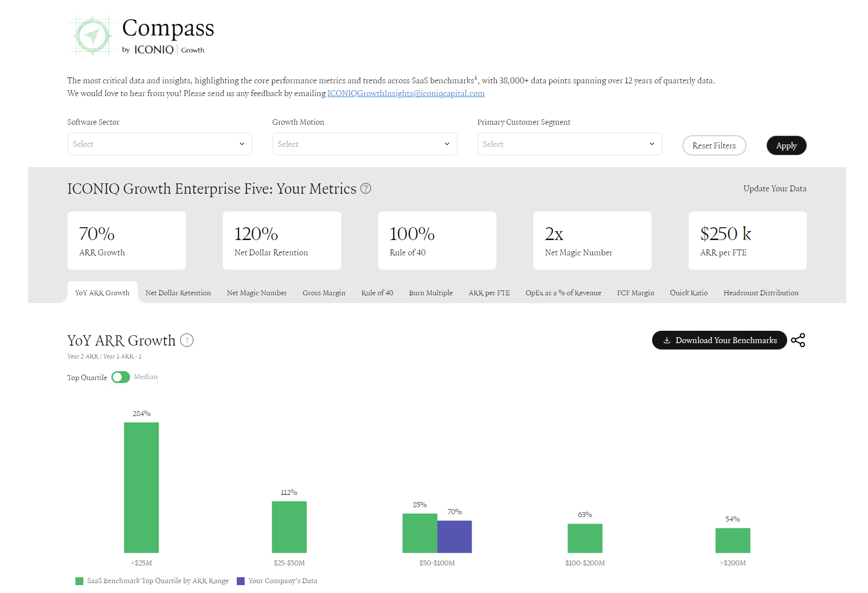Screen dimensions: 868x593
Task: Click purple Your Company's Data legend swatch
Action: (x=241, y=581)
